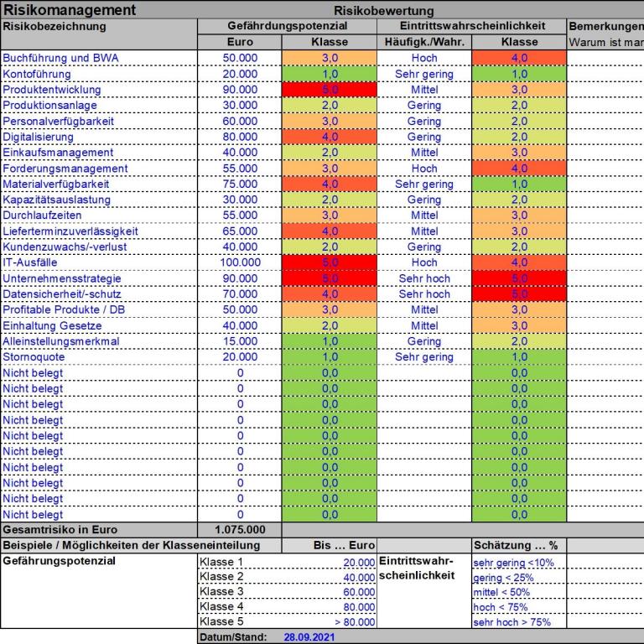Click the Gesamtrisiko total value 1.075.000
This screenshot has width=644, height=644.
pyautogui.click(x=240, y=530)
